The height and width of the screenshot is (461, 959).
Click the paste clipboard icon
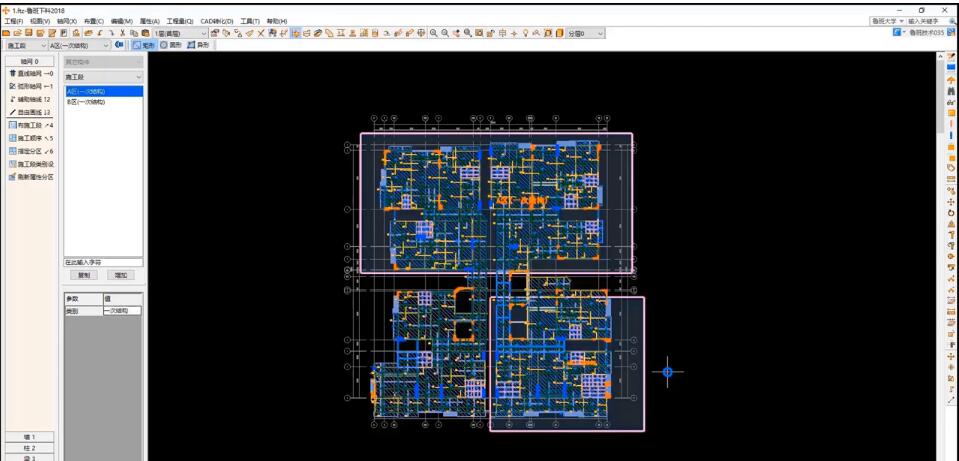click(x=146, y=33)
